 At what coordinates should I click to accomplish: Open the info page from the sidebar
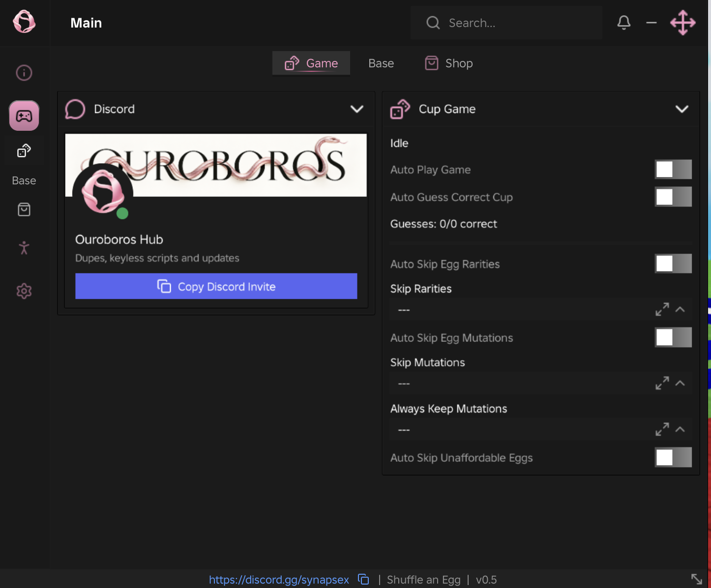point(24,73)
